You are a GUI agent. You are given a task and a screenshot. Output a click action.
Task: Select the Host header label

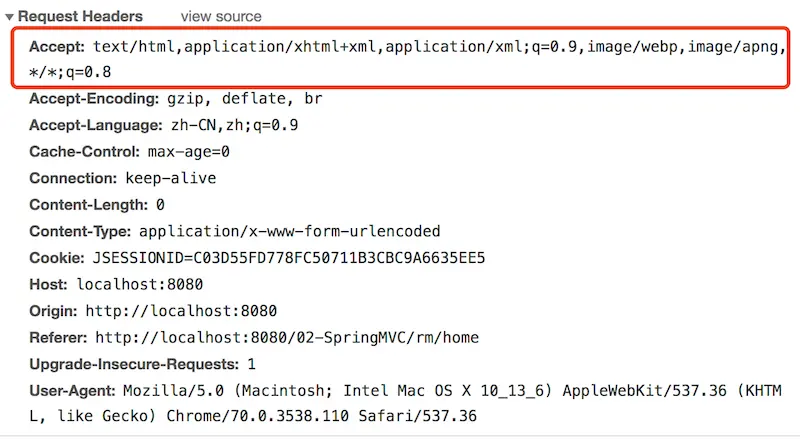point(49,284)
